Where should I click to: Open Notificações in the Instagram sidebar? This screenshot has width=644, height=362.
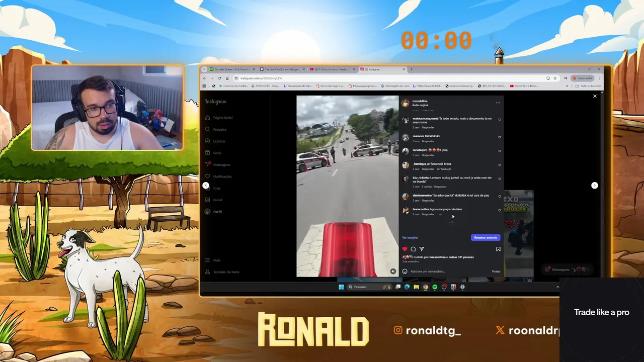(x=218, y=176)
